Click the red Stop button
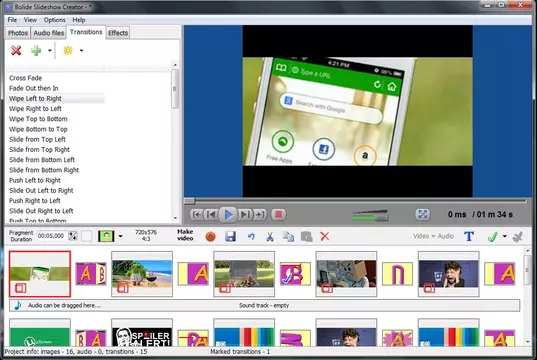 [x=278, y=215]
